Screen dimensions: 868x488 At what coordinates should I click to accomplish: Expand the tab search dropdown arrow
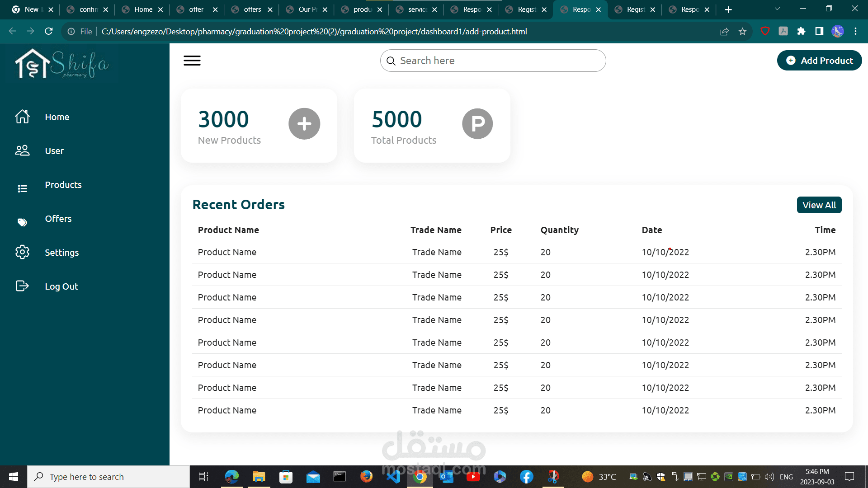click(x=777, y=9)
